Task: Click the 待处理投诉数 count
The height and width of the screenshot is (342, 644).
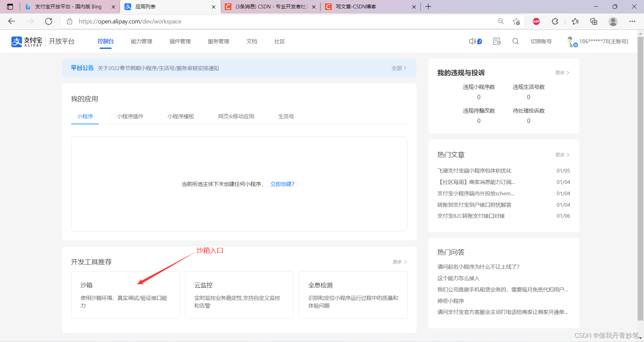Action: (529, 121)
